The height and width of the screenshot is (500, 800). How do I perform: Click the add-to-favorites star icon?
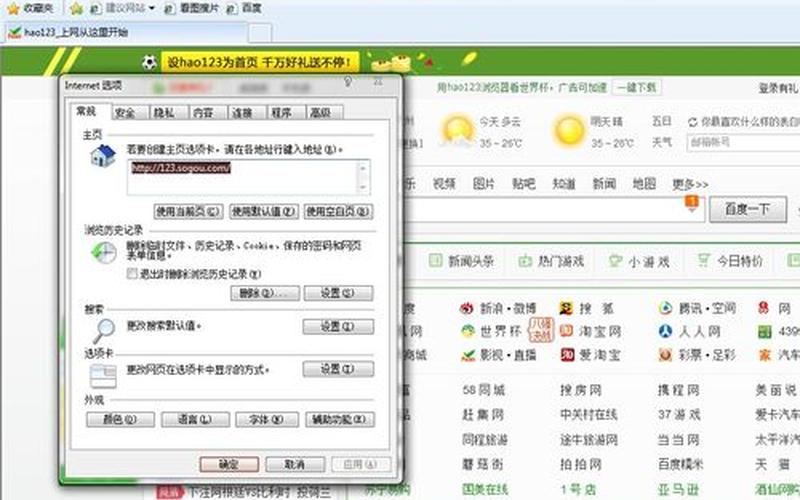tap(77, 9)
